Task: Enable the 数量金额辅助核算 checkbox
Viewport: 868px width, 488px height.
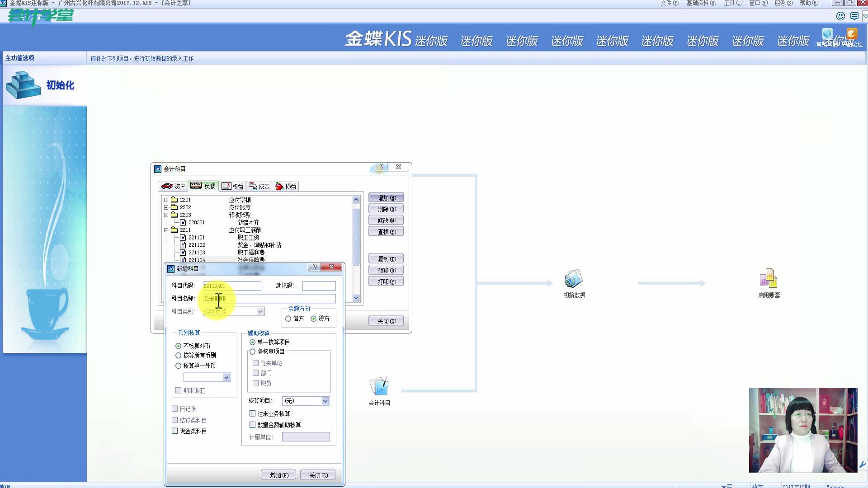Action: pos(253,425)
